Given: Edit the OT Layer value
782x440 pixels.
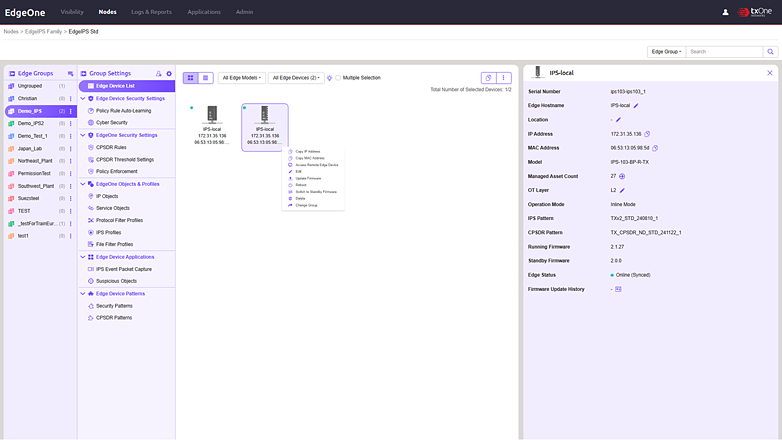Looking at the screenshot, I should pyautogui.click(x=622, y=190).
